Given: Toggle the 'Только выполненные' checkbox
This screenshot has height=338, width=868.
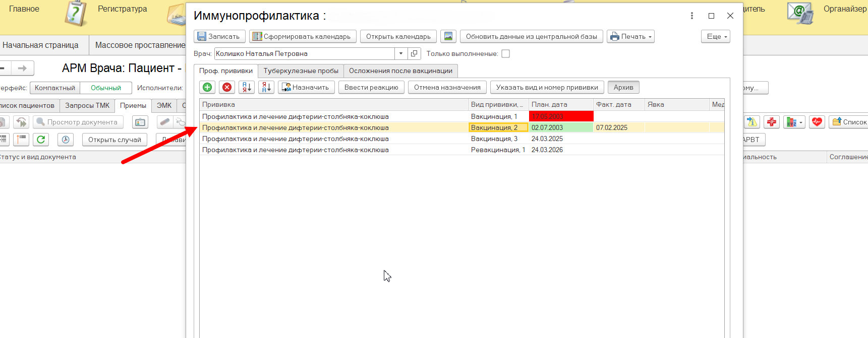Looking at the screenshot, I should pos(505,54).
